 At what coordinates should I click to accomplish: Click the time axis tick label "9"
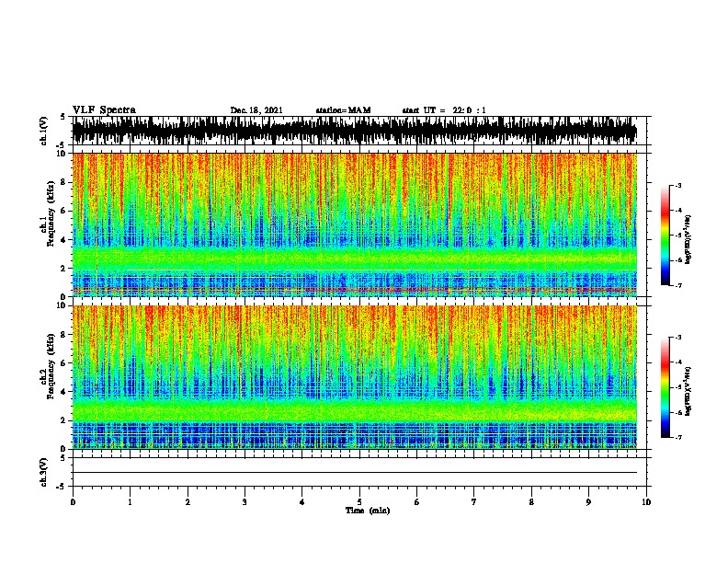tap(588, 502)
